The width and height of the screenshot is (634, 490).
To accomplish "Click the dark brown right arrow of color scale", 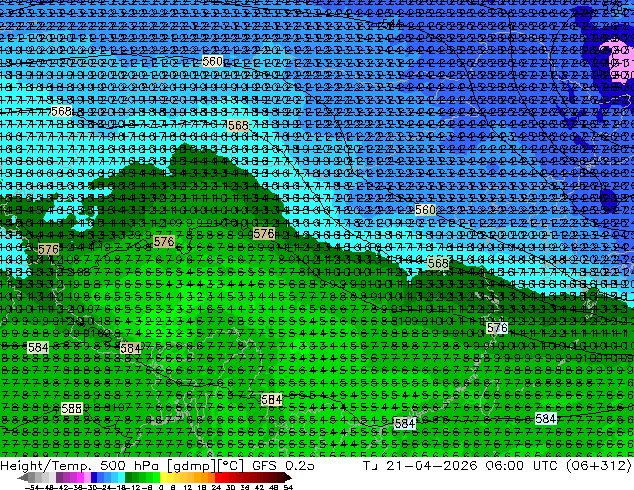I will [x=287, y=478].
